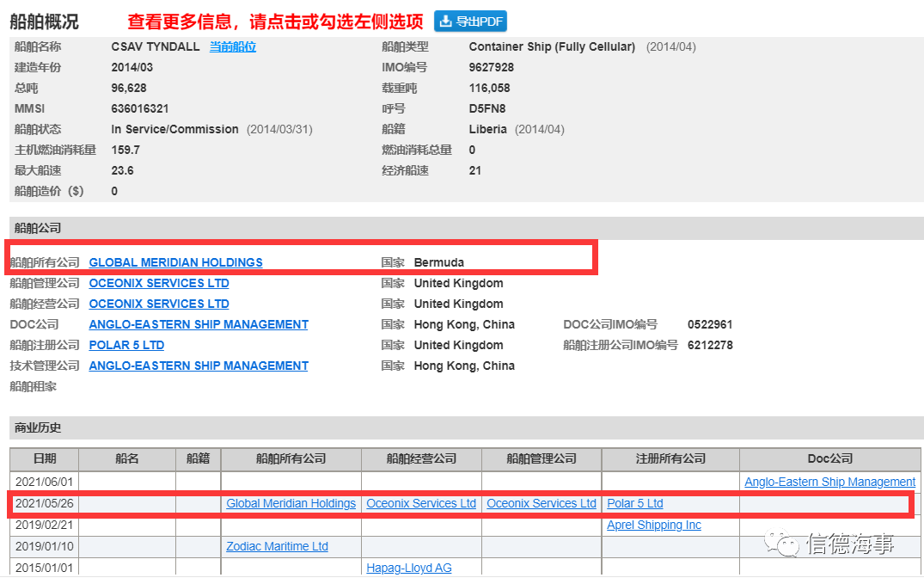The image size is (924, 584).
Task: Select the 船籍 column header in history table
Action: tap(199, 459)
